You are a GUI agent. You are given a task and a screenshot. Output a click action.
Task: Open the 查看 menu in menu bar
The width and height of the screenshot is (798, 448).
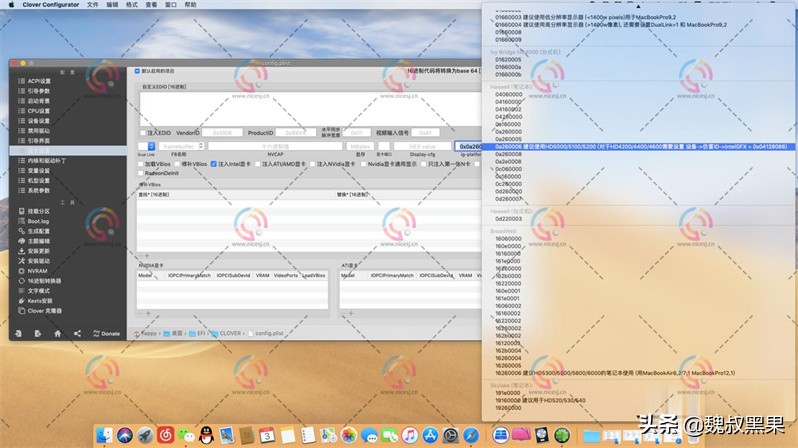[152, 5]
